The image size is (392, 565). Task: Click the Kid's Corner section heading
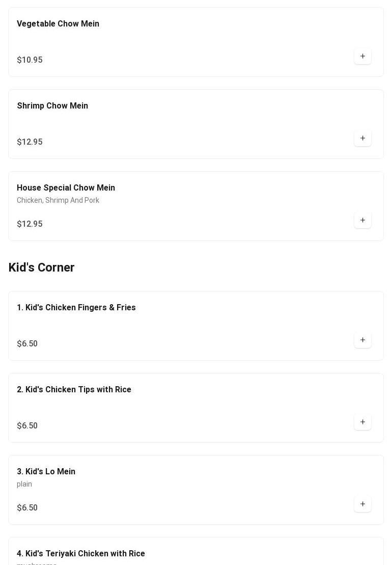[42, 267]
